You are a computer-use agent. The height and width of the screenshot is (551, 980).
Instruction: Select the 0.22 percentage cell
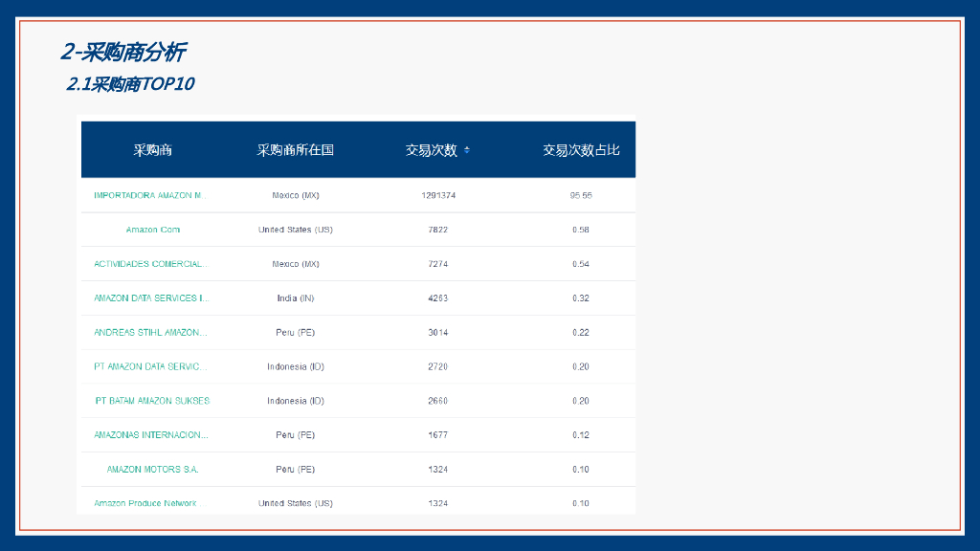click(581, 332)
